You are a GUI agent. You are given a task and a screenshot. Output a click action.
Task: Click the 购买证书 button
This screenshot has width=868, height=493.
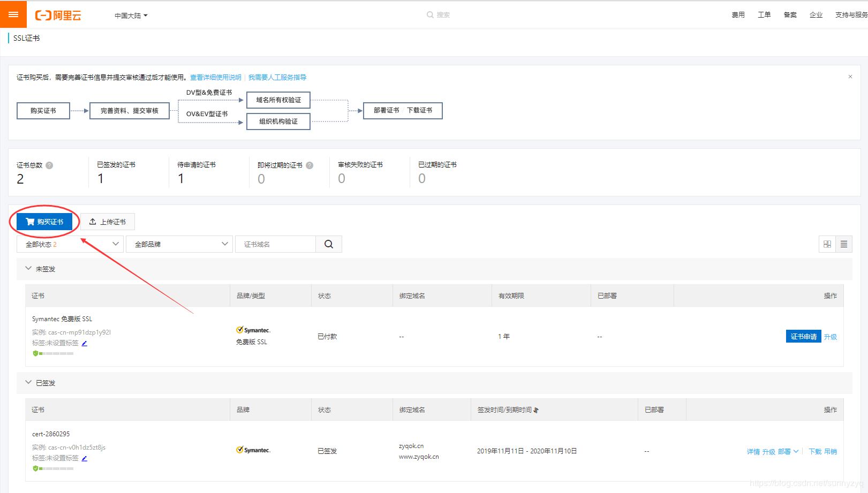click(x=44, y=222)
